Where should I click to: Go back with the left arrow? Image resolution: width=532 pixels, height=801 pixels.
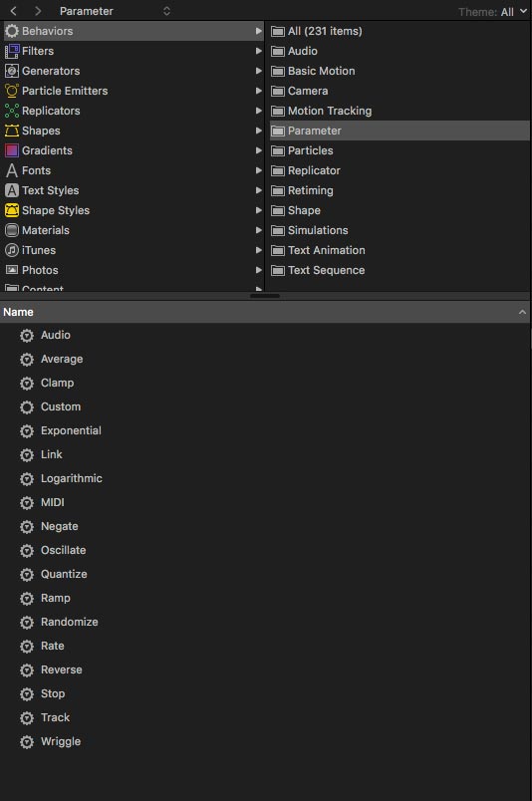pos(14,11)
